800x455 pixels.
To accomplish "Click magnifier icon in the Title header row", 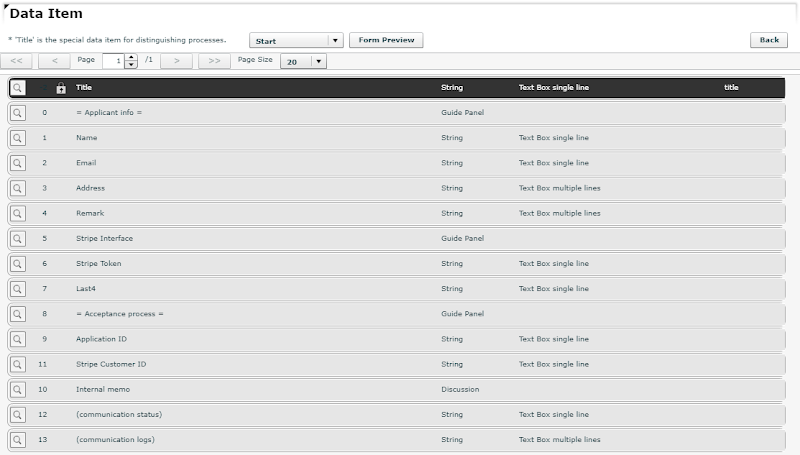I will tap(18, 88).
